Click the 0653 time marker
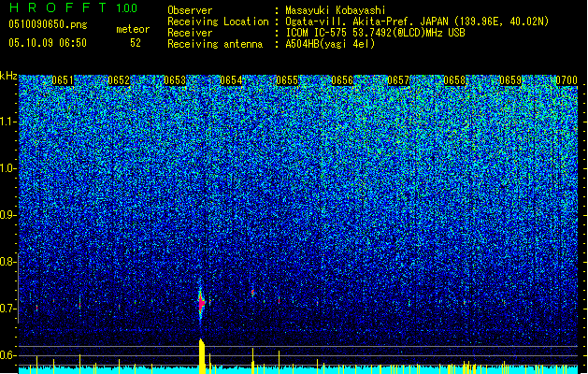This screenshot has width=588, height=374. 175,80
